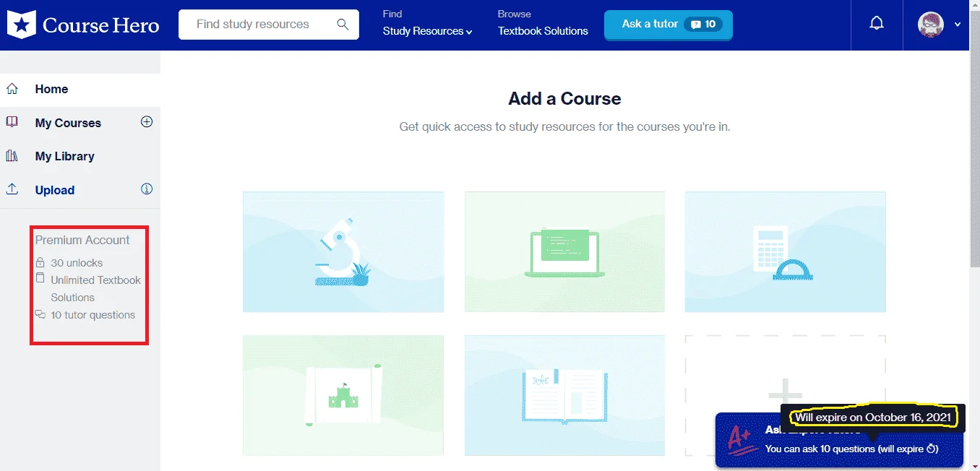This screenshot has height=471, width=980.
Task: Click the Upload info icon
Action: pos(147,189)
